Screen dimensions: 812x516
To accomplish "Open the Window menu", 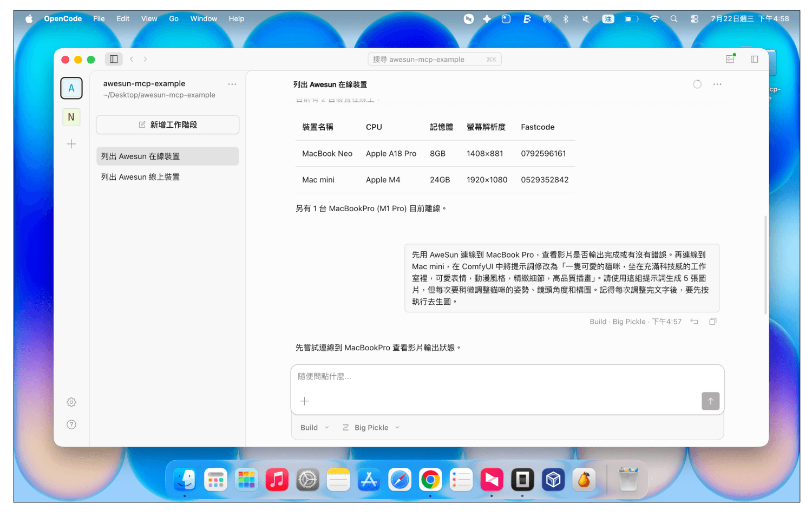I will tap(204, 19).
